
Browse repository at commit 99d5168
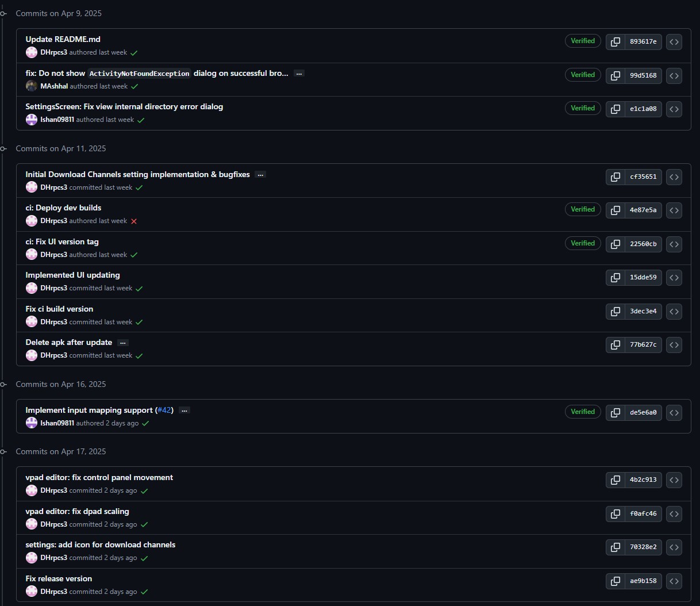[674, 75]
